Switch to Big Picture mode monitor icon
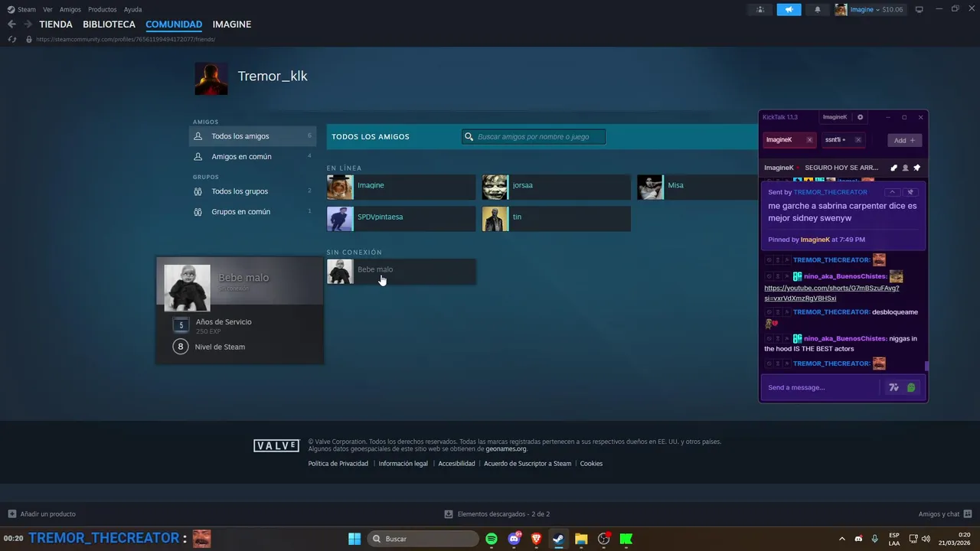 [x=920, y=9]
